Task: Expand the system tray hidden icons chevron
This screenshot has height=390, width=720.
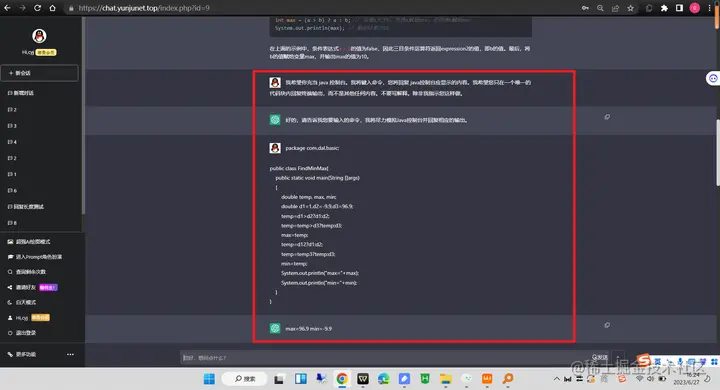Action: [x=557, y=379]
